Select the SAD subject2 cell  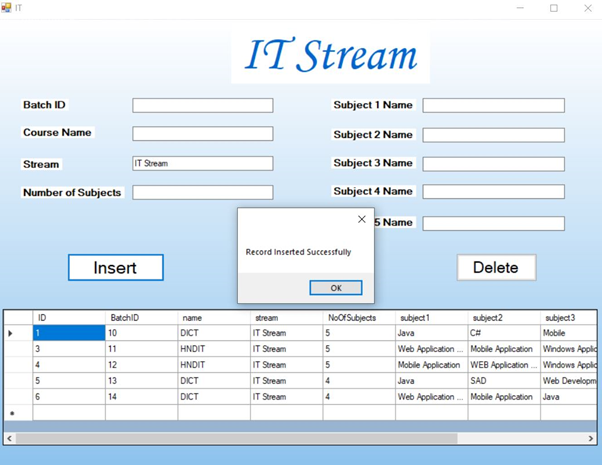click(x=504, y=381)
